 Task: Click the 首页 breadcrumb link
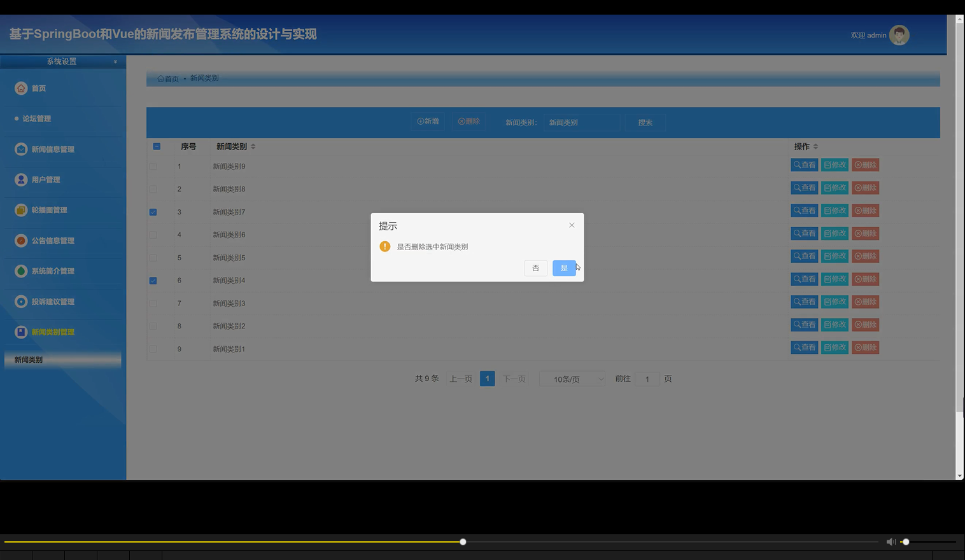pyautogui.click(x=169, y=78)
